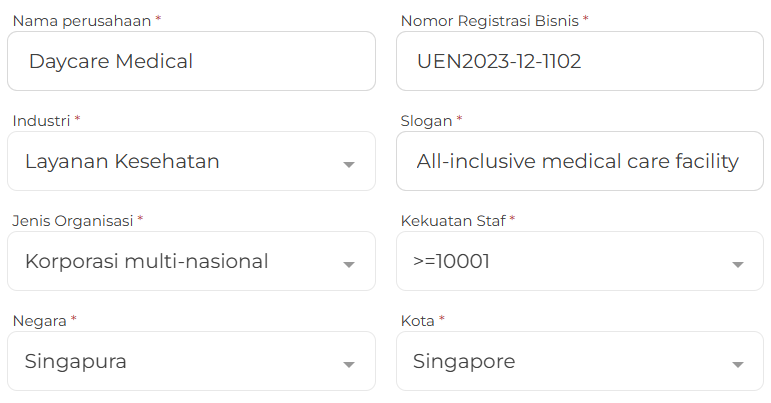The image size is (771, 403).
Task: Click the Kota dropdown arrow
Action: [738, 364]
